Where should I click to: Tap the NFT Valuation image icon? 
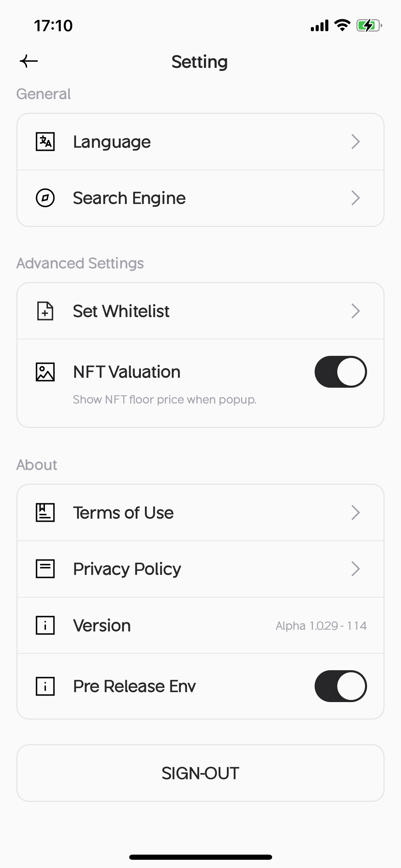45,372
